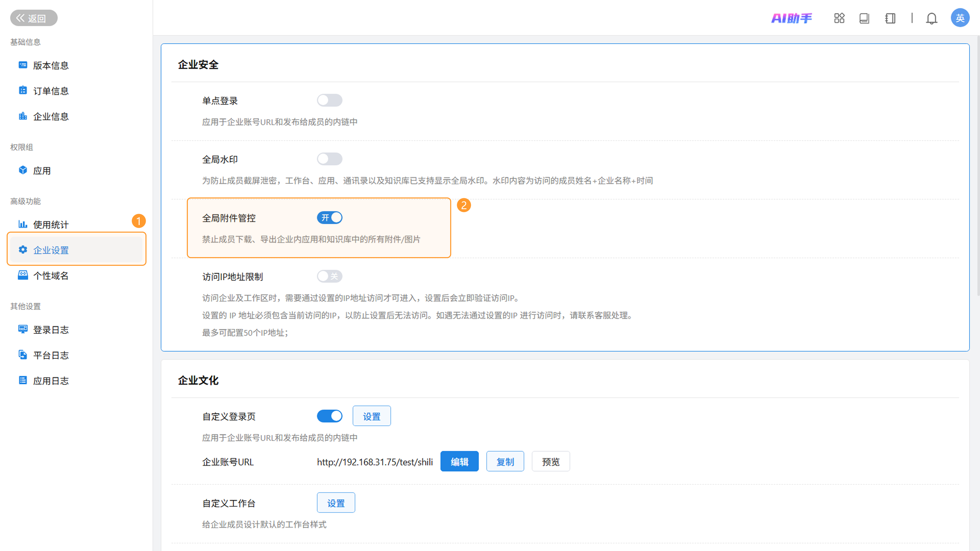Click the notebook icon in top bar
Image resolution: width=980 pixels, height=551 pixels.
(890, 18)
